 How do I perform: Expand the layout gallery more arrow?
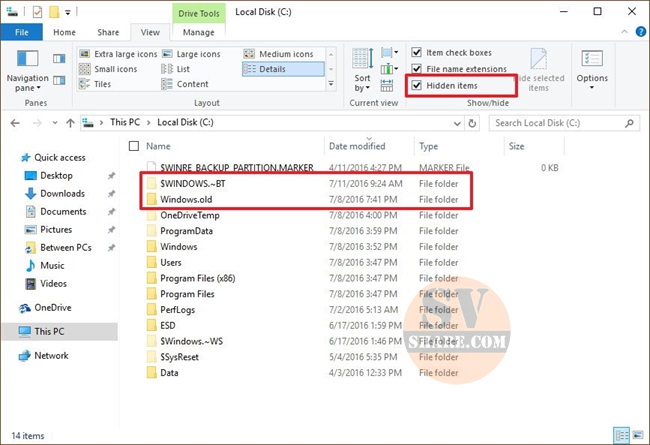click(x=331, y=84)
